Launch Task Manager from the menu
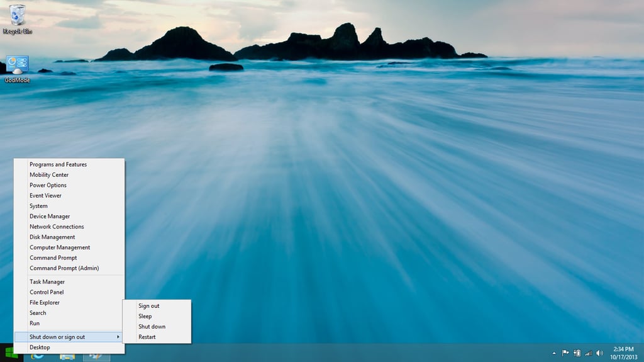The height and width of the screenshot is (362, 644). [x=69, y=282]
